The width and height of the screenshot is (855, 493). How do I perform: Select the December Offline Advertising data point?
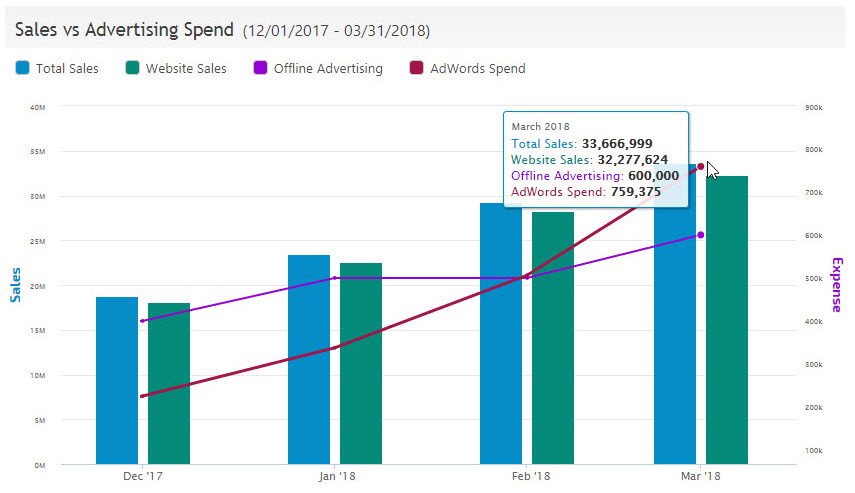pos(143,321)
